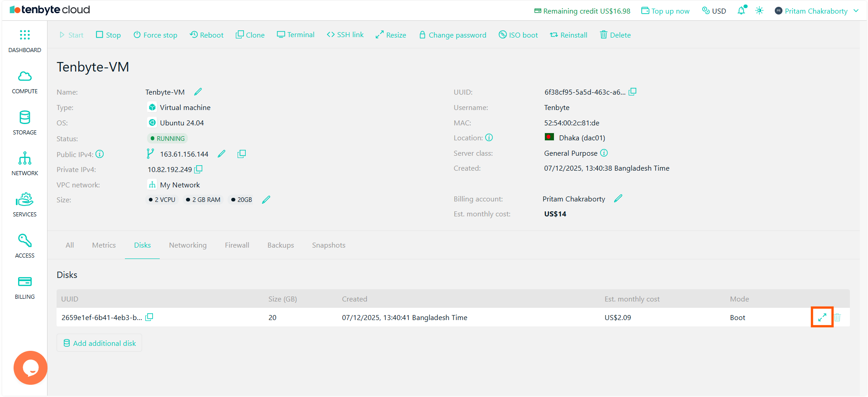This screenshot has width=868, height=397.
Task: Delete the boot disk trash icon
Action: [838, 317]
